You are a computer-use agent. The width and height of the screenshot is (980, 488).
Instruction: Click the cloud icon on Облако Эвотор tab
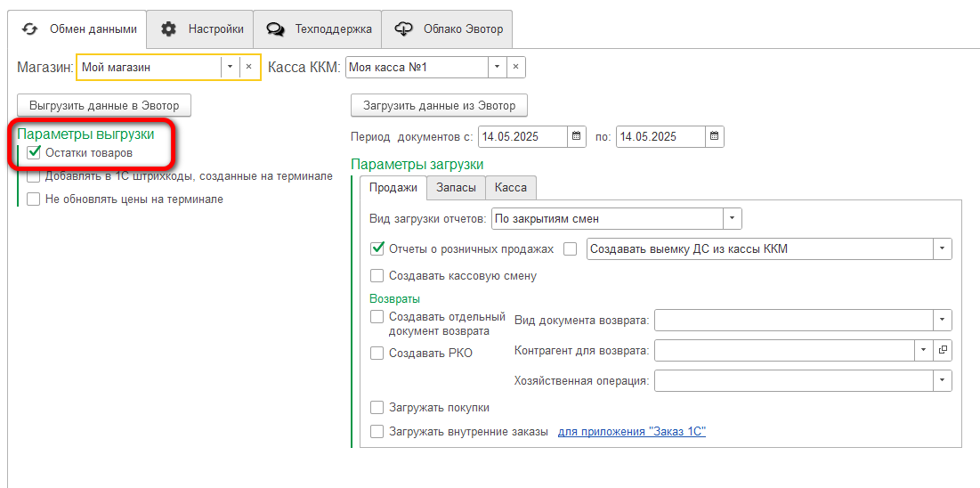405,28
